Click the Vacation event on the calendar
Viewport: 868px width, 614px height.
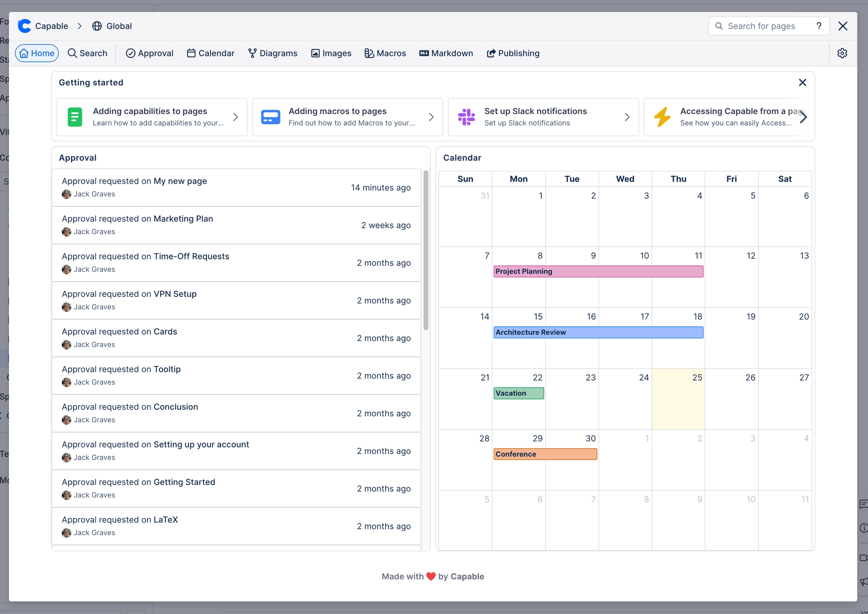[x=518, y=393]
